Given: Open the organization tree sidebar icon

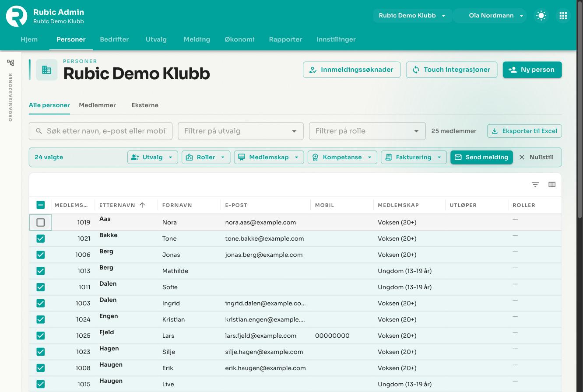Looking at the screenshot, I should [11, 63].
